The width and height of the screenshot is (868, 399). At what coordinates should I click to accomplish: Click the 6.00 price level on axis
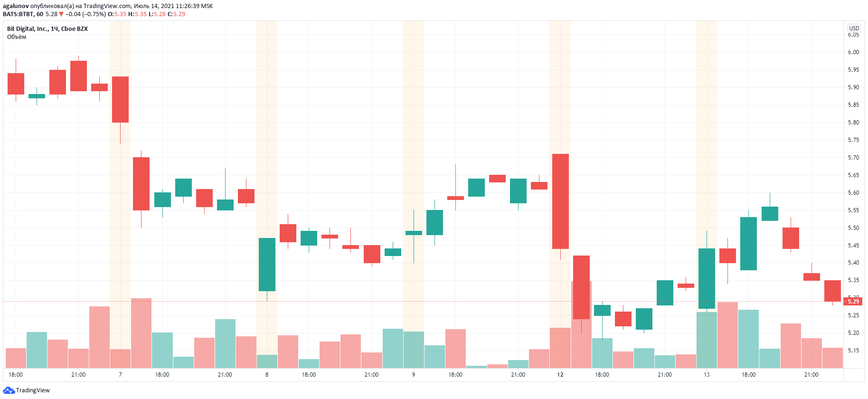853,52
